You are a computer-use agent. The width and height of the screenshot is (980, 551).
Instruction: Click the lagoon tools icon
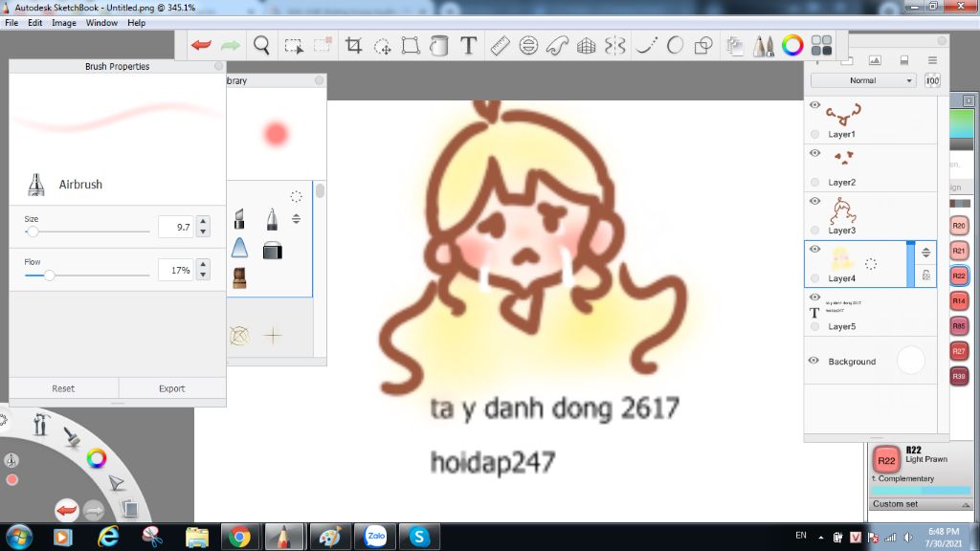[x=41, y=424]
